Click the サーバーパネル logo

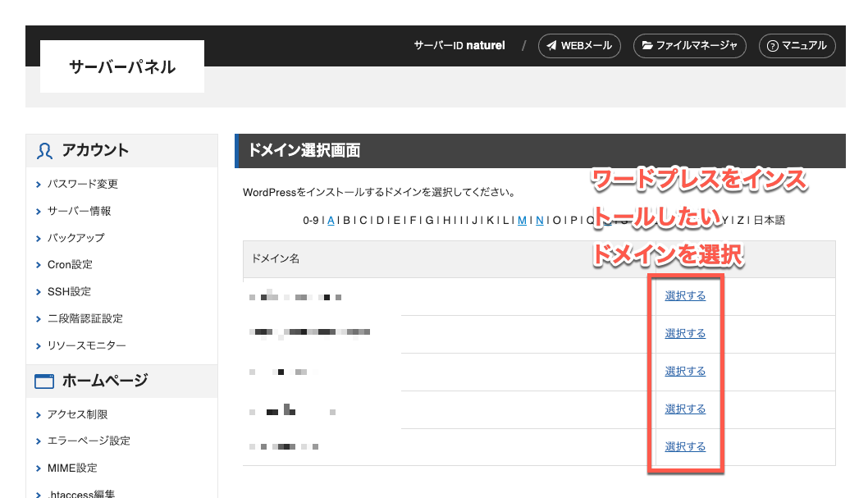point(121,67)
